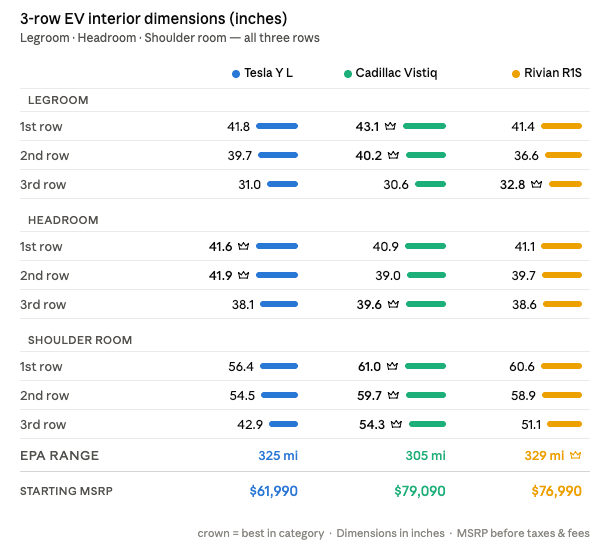Click the green bar next to 30.6
The image size is (614, 550).
430,184
